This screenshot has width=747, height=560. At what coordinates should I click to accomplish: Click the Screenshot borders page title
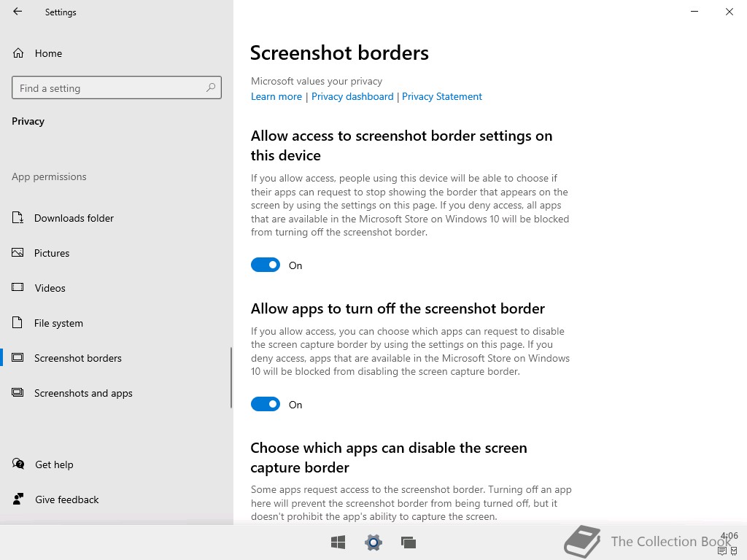pyautogui.click(x=339, y=52)
